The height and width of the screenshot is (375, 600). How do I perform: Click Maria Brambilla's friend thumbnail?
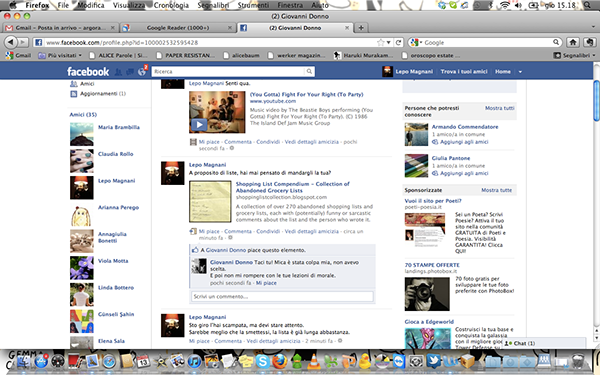(82, 134)
